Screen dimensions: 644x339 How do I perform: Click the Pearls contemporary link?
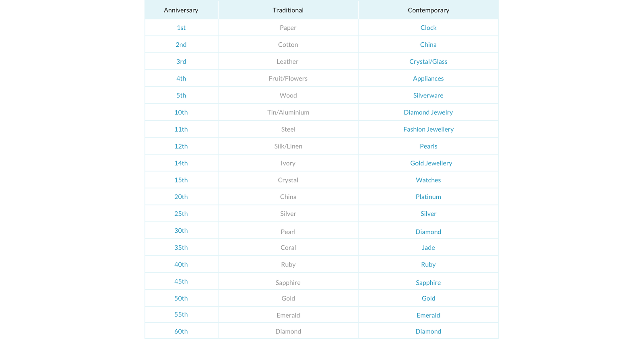tap(428, 146)
